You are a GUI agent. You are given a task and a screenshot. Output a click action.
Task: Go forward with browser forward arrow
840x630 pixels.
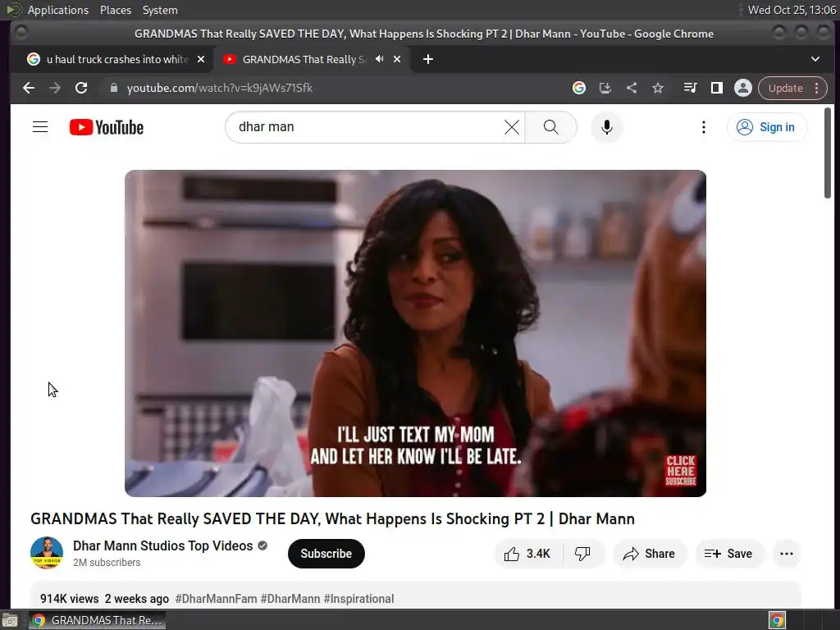click(x=55, y=88)
